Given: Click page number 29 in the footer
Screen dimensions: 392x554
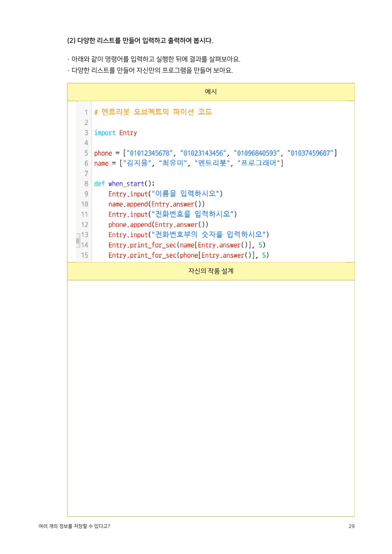Looking at the screenshot, I should click(351, 526).
